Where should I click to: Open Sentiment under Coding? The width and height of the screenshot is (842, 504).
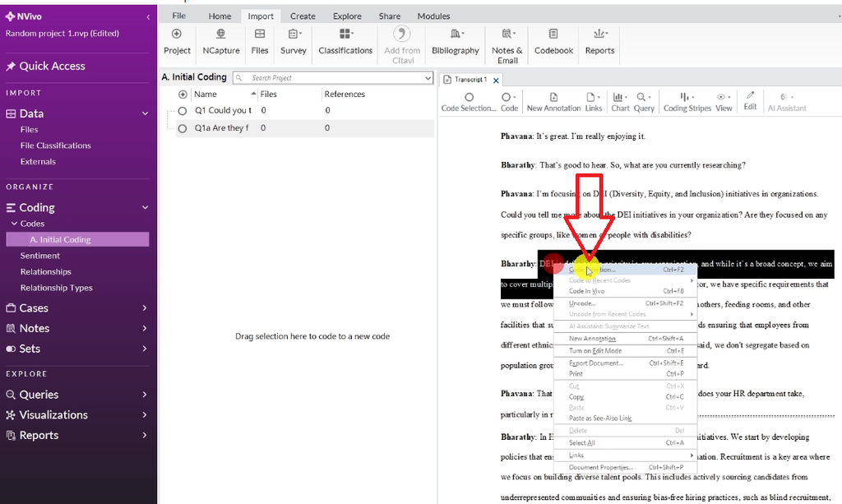[x=39, y=256]
